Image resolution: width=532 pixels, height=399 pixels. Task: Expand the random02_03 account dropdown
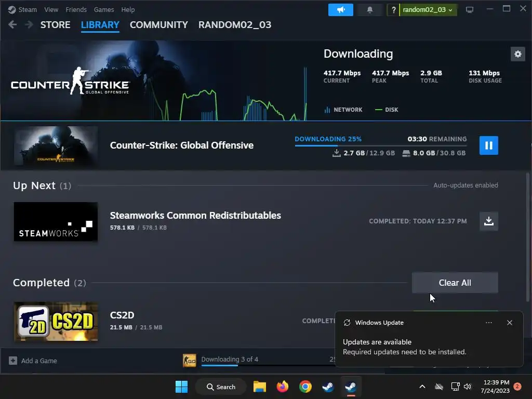[x=428, y=10]
